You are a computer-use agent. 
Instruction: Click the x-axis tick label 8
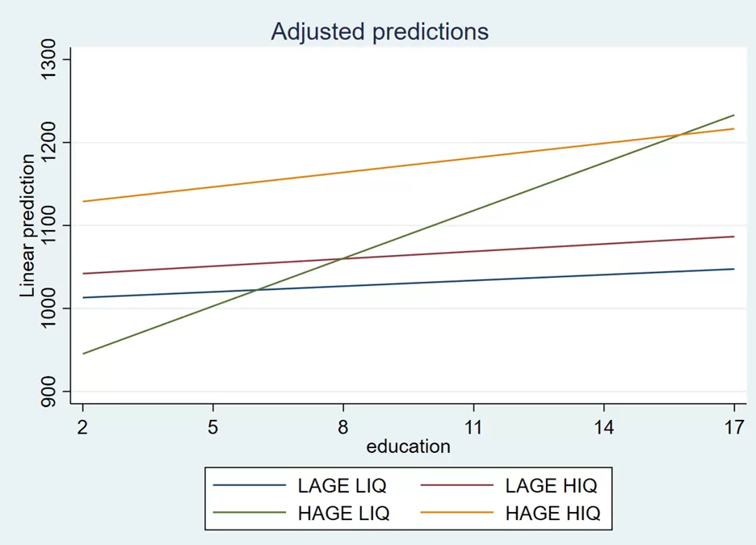(343, 427)
